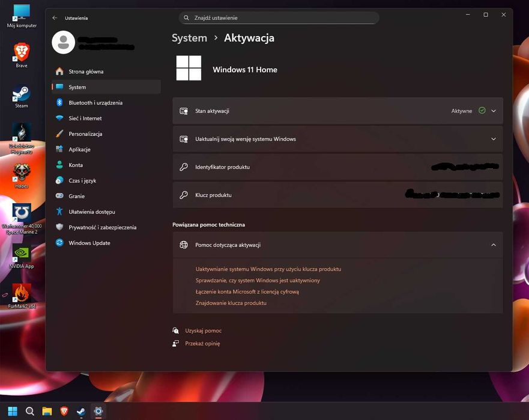Select Warhammer 40,000 Space Marine 2 shortcut

[22, 219]
